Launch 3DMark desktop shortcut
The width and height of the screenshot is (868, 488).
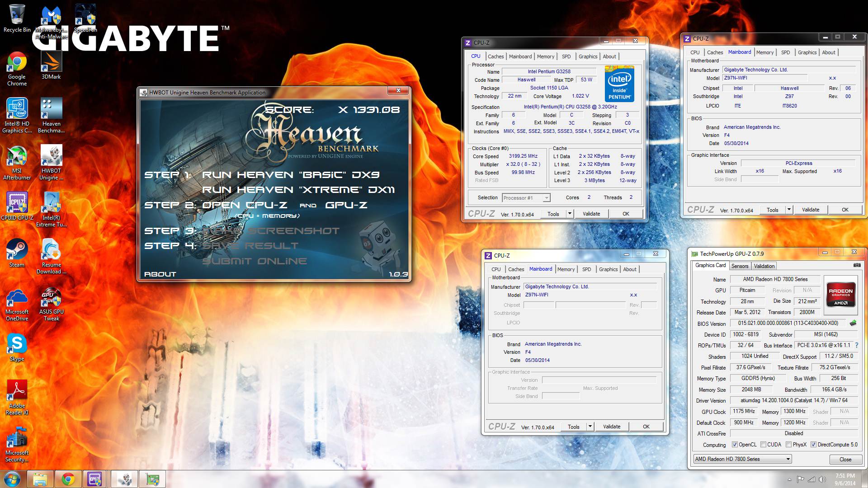pos(51,65)
